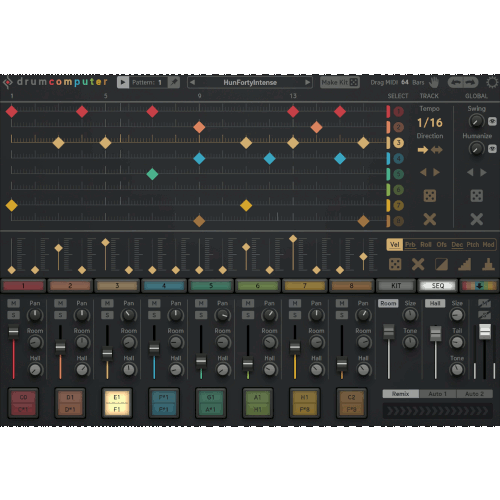Open the dropdown next to the Humanize knob
The width and height of the screenshot is (500, 500).
click(x=492, y=149)
